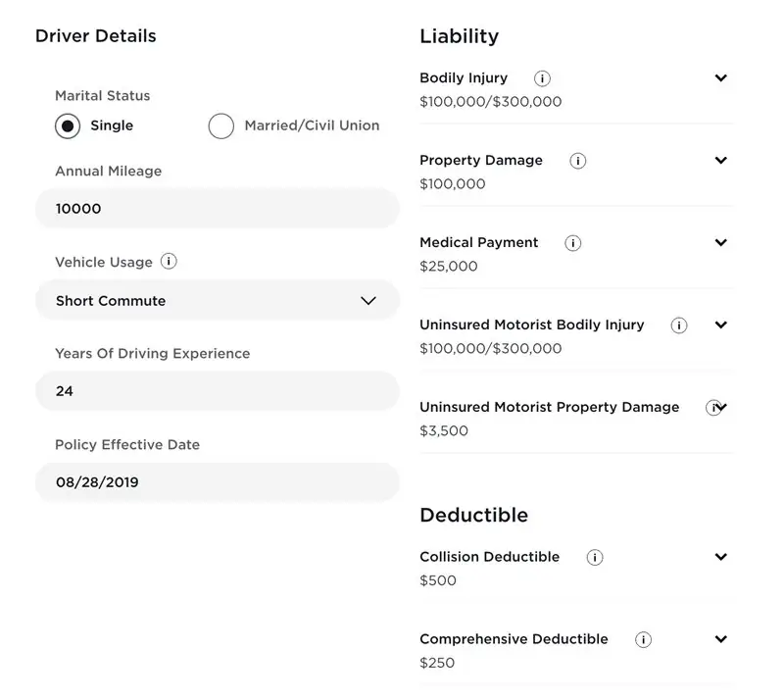Focus the Years Of Driving Experience field

click(217, 391)
